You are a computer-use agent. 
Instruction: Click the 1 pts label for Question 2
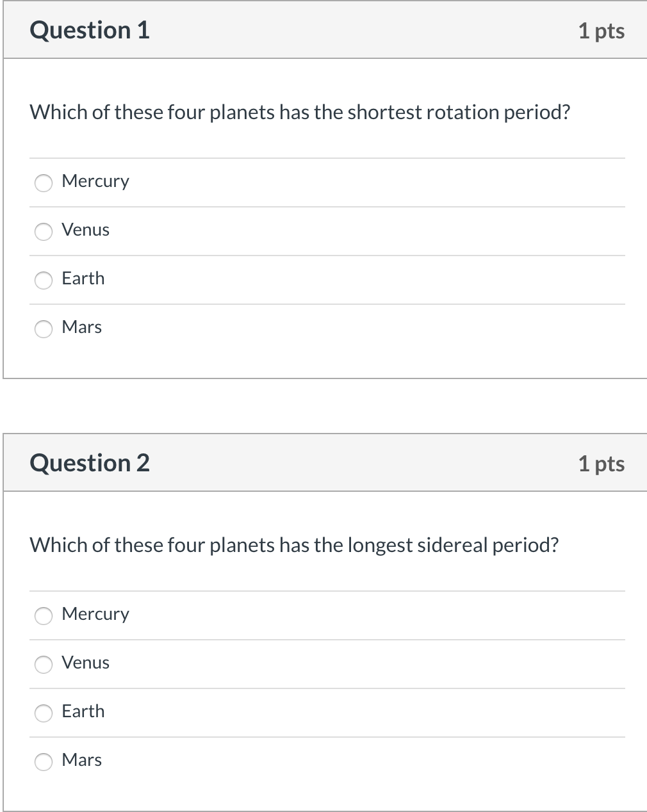[x=602, y=464]
